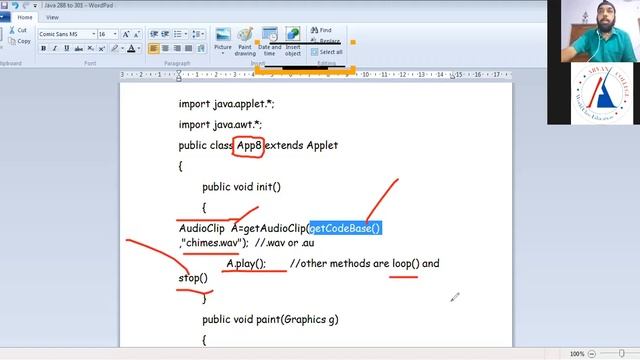Click the Decrease indent icon

(x=154, y=34)
